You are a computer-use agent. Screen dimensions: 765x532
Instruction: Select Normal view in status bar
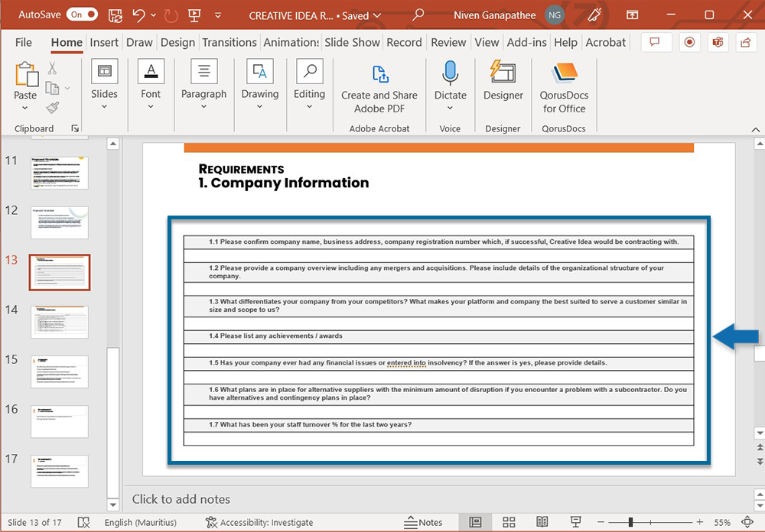(475, 522)
